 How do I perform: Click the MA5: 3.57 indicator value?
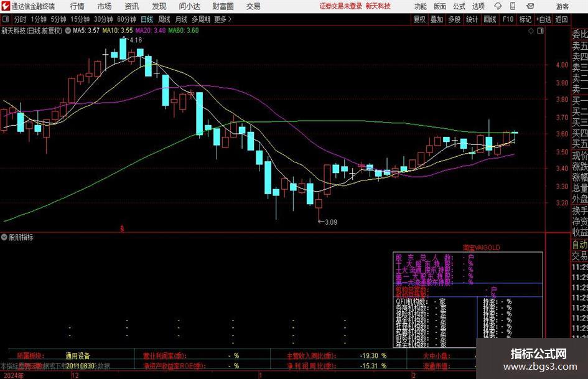coord(86,30)
